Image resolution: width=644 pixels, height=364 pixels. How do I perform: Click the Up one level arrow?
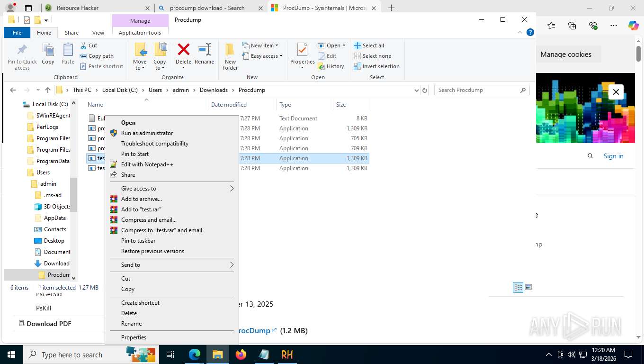click(47, 90)
